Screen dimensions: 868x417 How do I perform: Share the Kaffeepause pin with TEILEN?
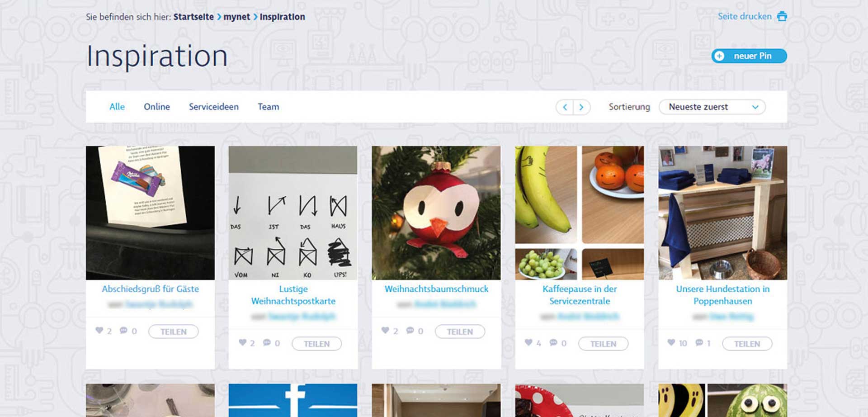pos(604,344)
